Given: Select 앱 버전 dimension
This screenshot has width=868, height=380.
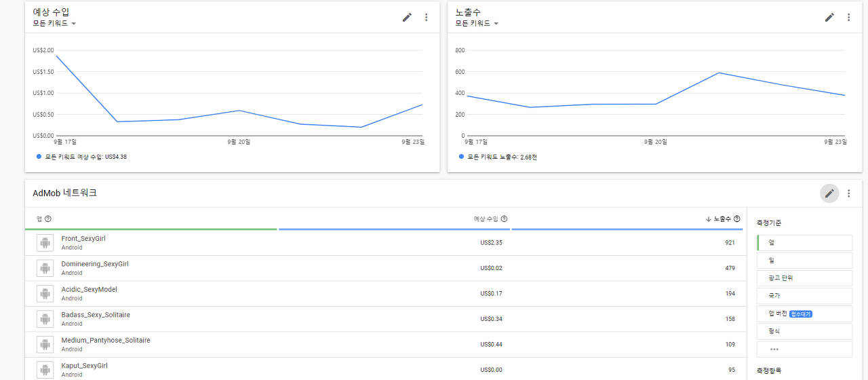Looking at the screenshot, I should point(804,313).
